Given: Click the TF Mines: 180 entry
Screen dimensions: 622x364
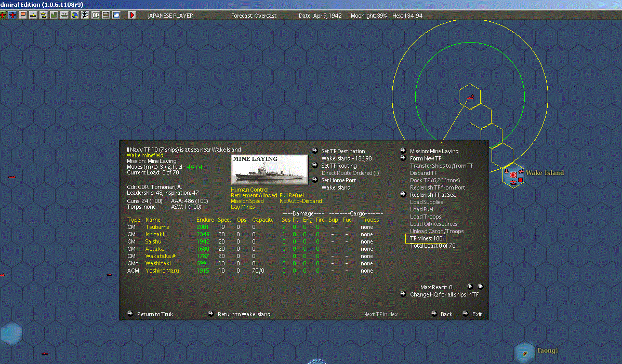Looking at the screenshot, I should click(426, 238).
